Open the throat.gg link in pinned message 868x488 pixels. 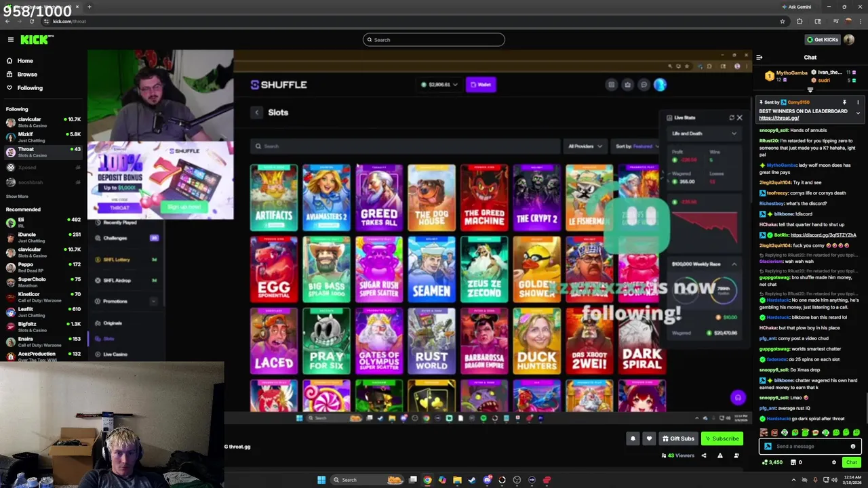(778, 119)
